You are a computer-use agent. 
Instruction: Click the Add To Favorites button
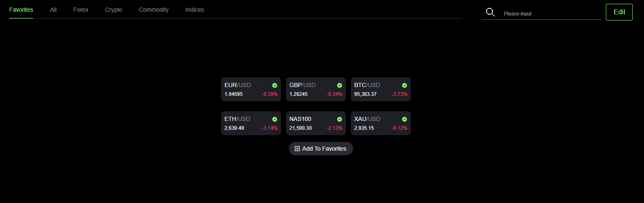click(321, 149)
